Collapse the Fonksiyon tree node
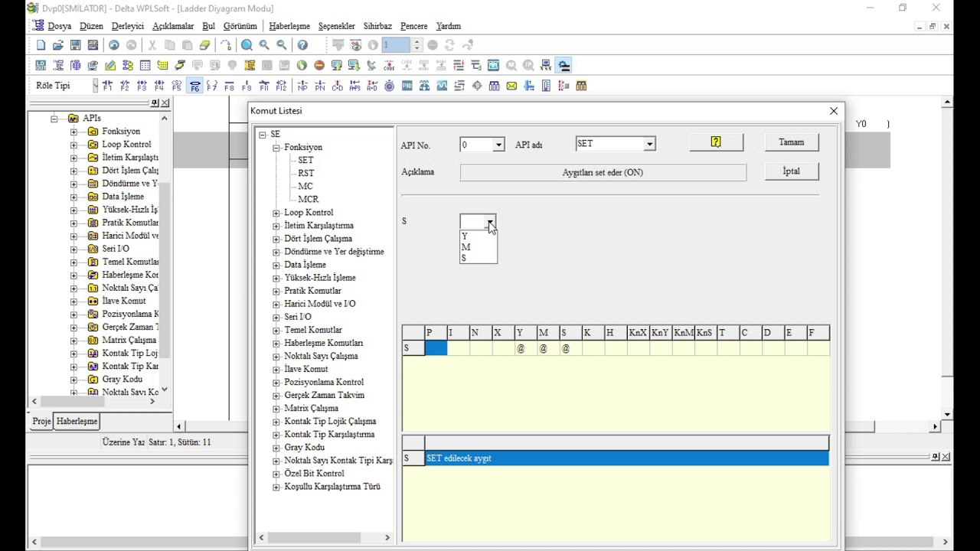The image size is (980, 551). (x=276, y=148)
